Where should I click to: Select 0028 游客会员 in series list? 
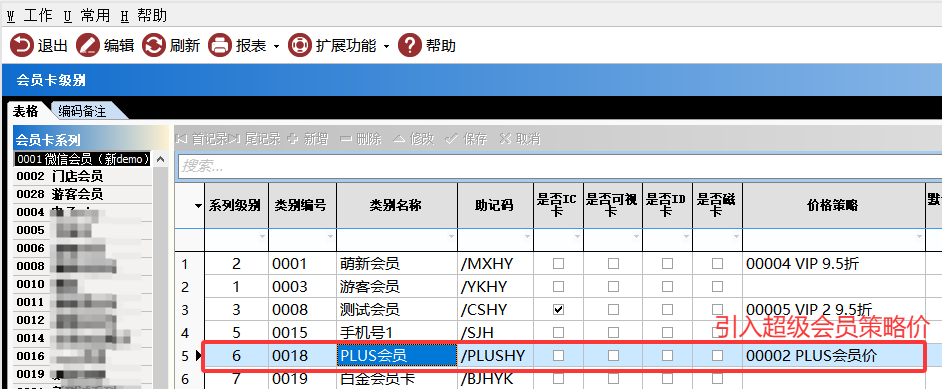point(83,194)
